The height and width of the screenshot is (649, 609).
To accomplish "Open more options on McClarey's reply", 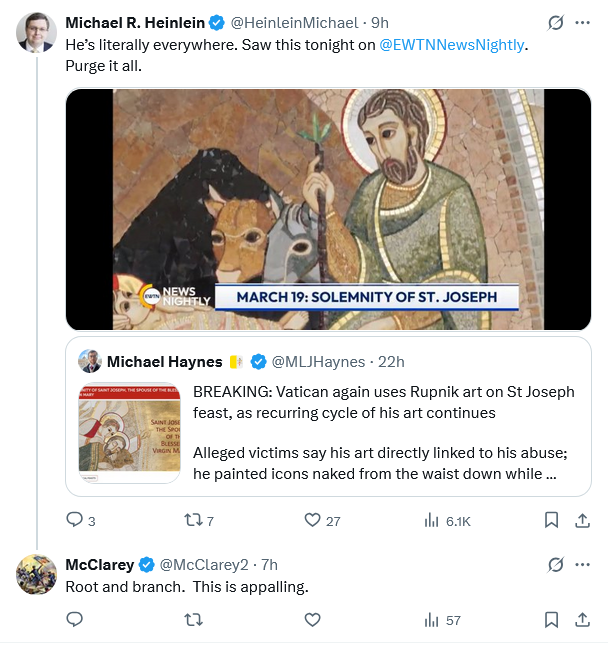I will point(583,565).
